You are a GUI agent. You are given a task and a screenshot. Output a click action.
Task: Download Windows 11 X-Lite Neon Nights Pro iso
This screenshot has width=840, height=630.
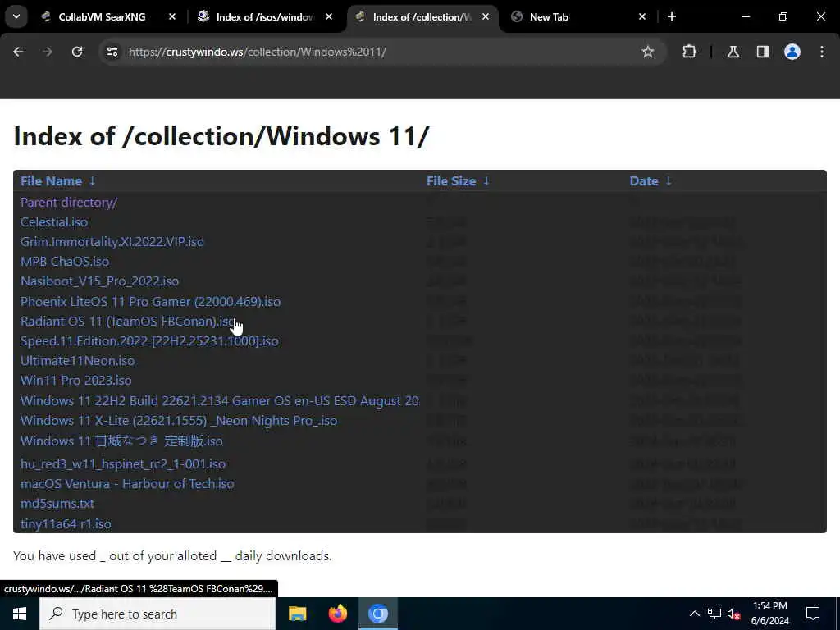pos(179,421)
